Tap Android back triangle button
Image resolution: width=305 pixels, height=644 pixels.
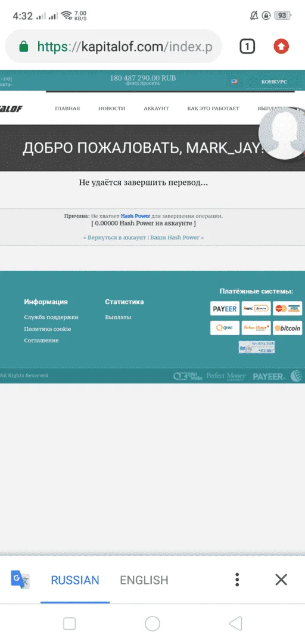235,624
